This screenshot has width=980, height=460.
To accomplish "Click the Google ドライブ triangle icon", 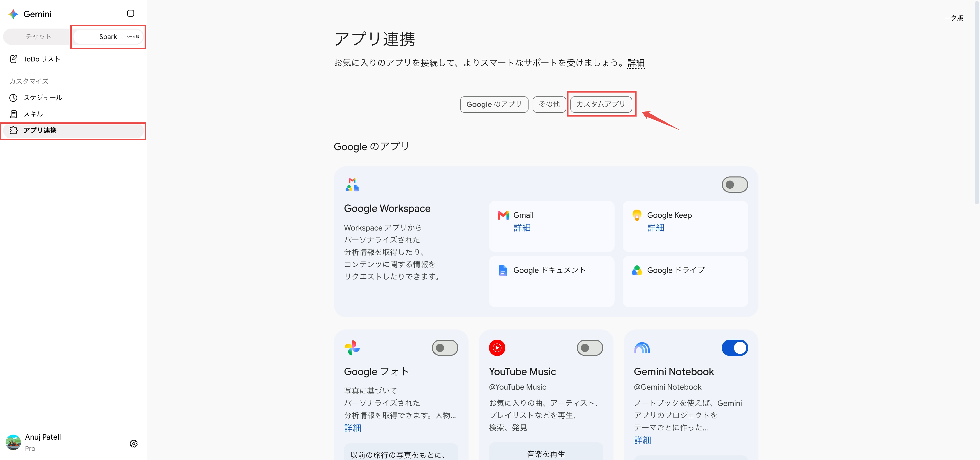I will point(636,270).
